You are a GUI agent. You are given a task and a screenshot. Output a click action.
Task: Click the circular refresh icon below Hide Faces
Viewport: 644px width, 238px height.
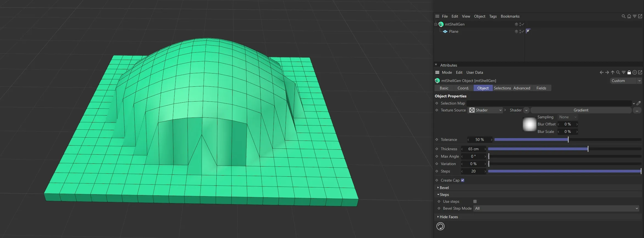point(440,226)
